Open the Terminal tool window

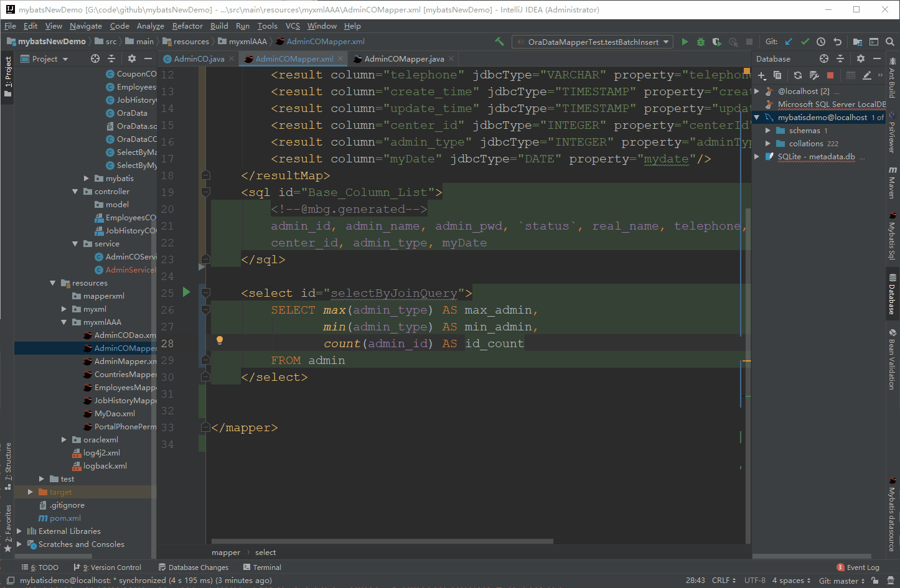pyautogui.click(x=262, y=567)
